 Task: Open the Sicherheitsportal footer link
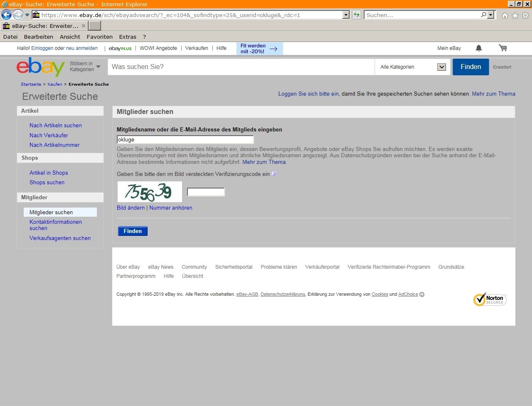tap(234, 267)
